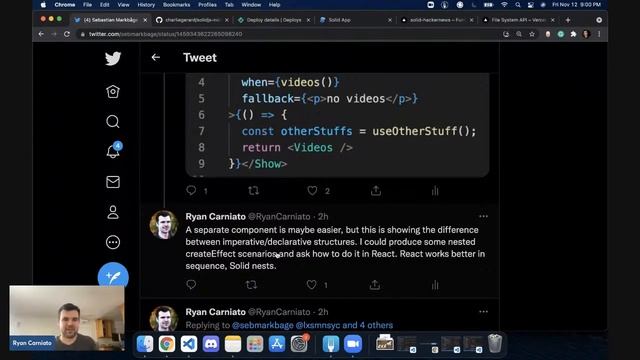Open the @sebmarkbage mention link
Viewport: 640px width, 360px height.
point(262,325)
